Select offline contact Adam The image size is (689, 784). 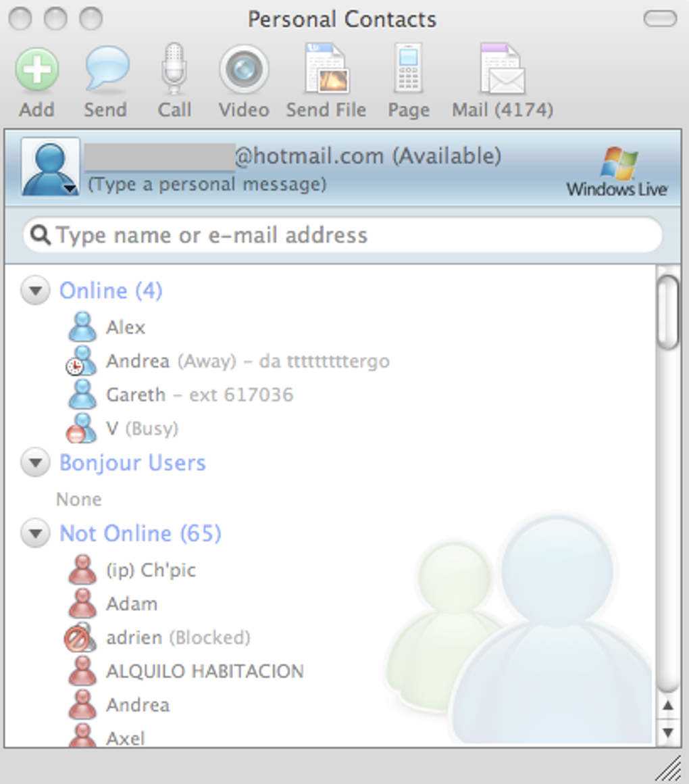click(132, 604)
